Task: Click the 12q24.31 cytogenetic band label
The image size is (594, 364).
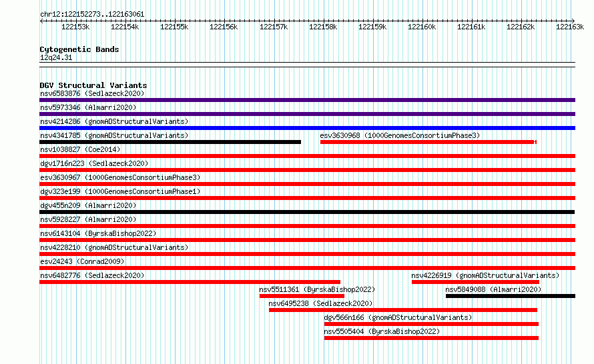Action: (x=56, y=57)
